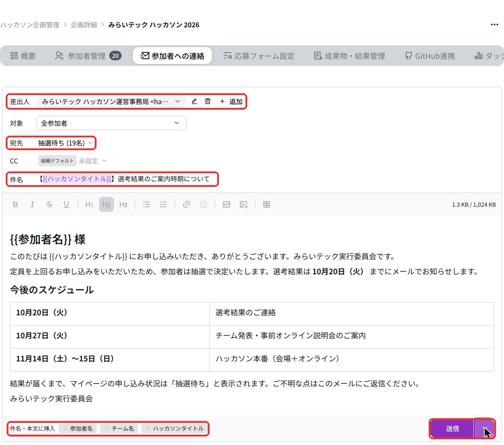
Task: Click the 送信 send button
Action: pos(452,429)
